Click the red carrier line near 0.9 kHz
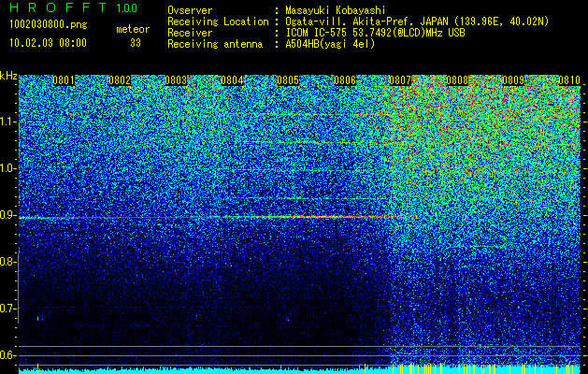This screenshot has height=374, width=588. [x=210, y=217]
